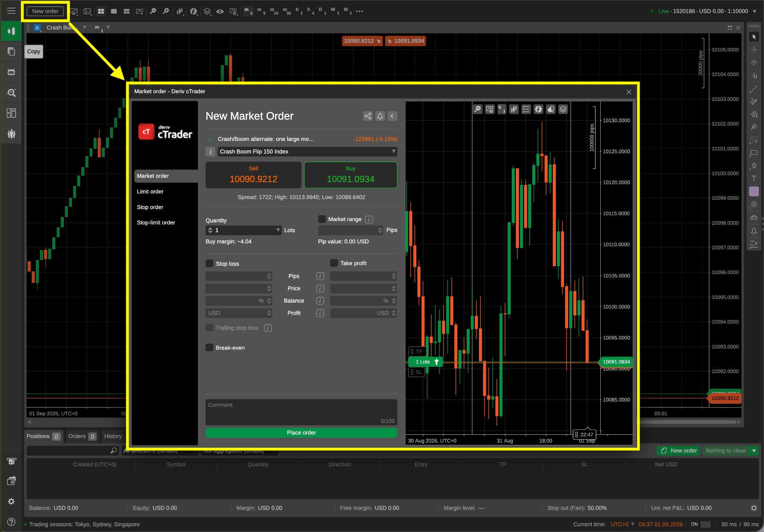The image size is (764, 532).
Task: Click the Sell 10090.9212 button
Action: click(x=253, y=175)
